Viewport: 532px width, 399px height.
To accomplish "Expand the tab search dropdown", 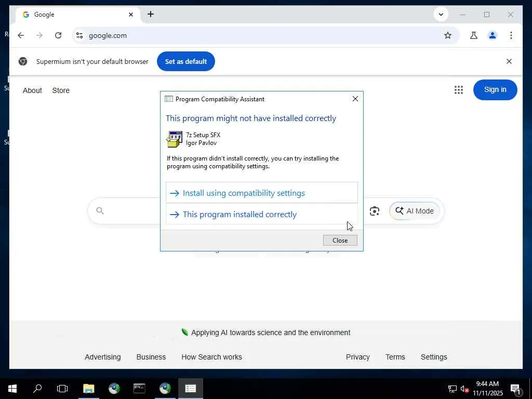I will [x=441, y=15].
